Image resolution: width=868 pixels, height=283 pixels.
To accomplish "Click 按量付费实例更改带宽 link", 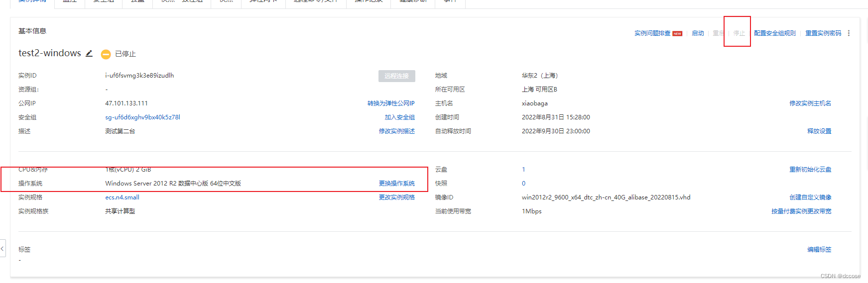I will coord(801,211).
